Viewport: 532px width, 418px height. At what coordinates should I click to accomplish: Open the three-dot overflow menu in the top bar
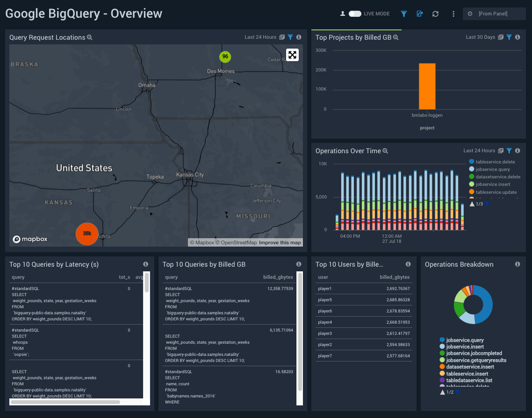pyautogui.click(x=453, y=14)
